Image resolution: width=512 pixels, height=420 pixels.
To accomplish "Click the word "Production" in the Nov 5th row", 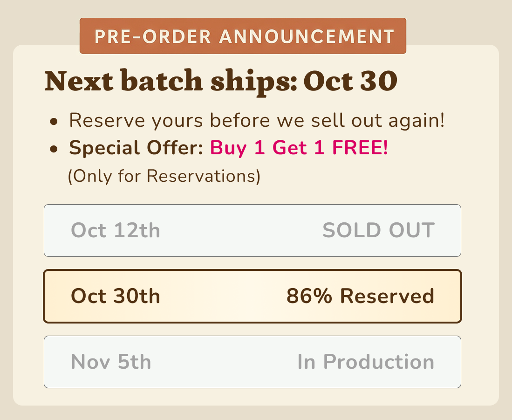I will click(x=378, y=362).
